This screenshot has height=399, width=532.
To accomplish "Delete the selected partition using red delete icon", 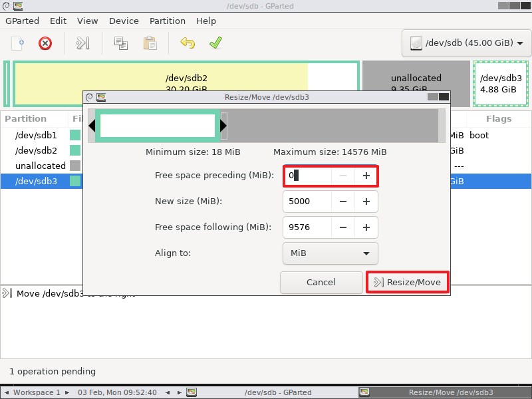I will pos(45,43).
